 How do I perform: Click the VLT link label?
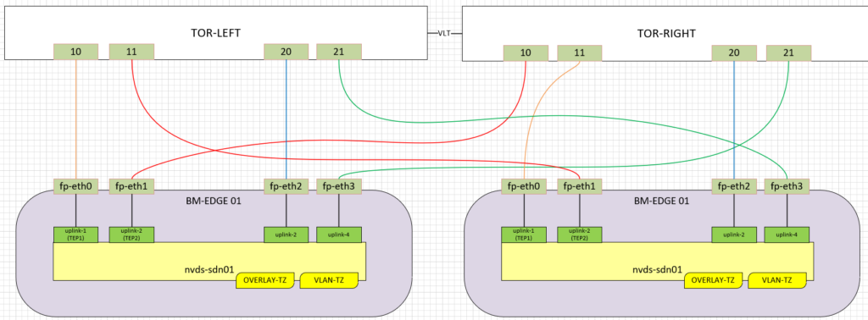[x=444, y=33]
